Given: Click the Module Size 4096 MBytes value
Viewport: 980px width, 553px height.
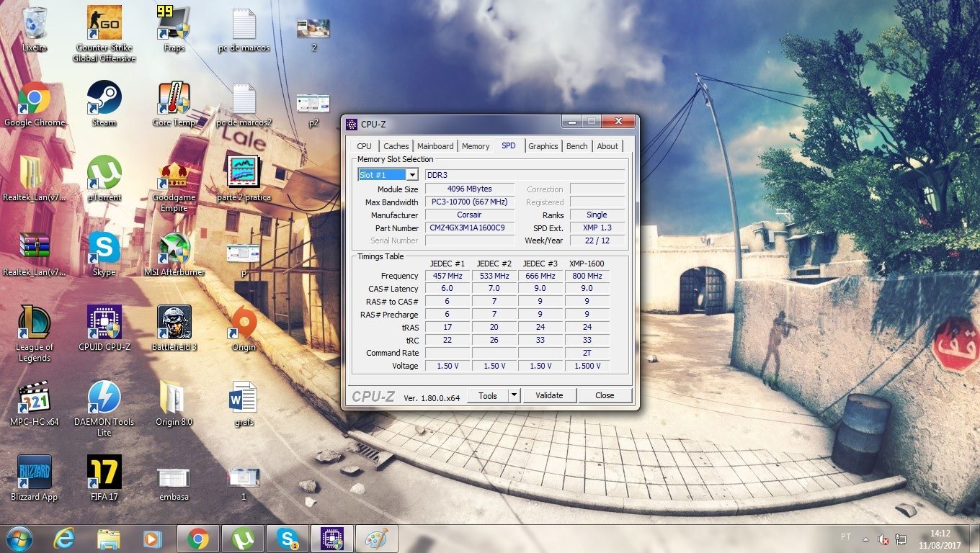Looking at the screenshot, I should (x=470, y=189).
